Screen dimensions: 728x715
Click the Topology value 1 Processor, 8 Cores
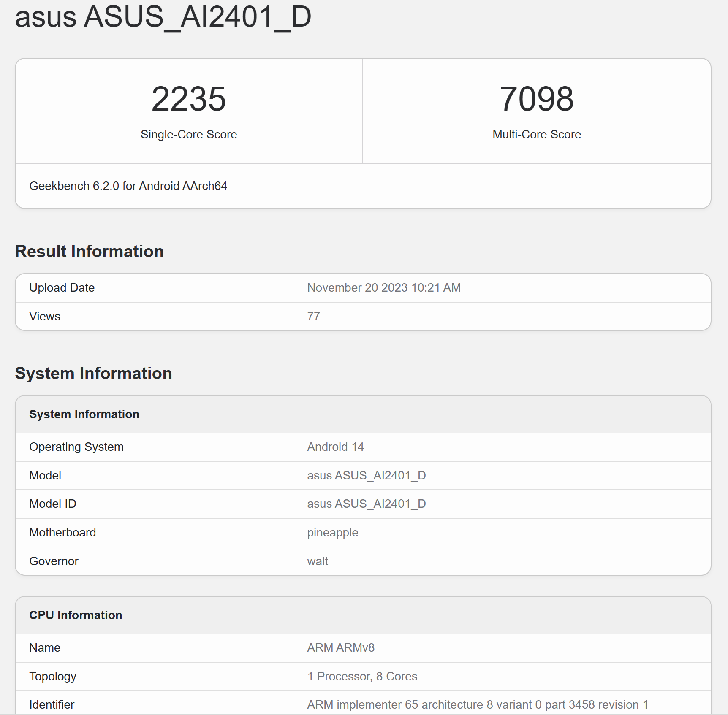(x=362, y=677)
